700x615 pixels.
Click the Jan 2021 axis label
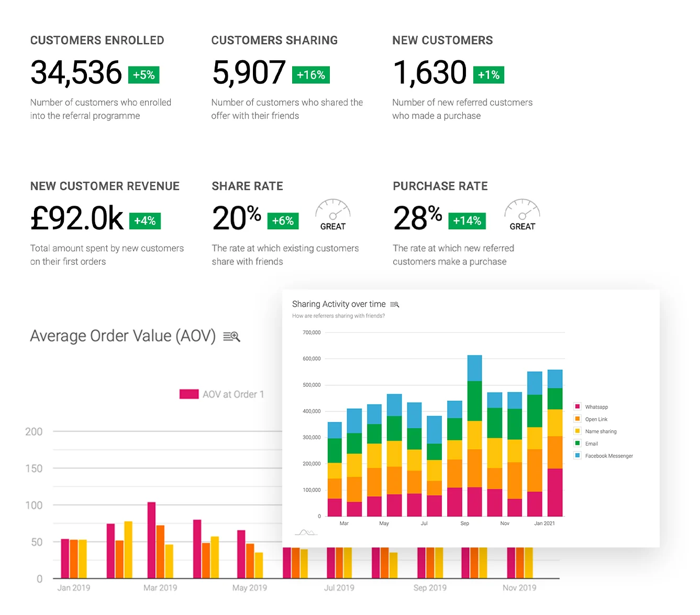pyautogui.click(x=545, y=523)
